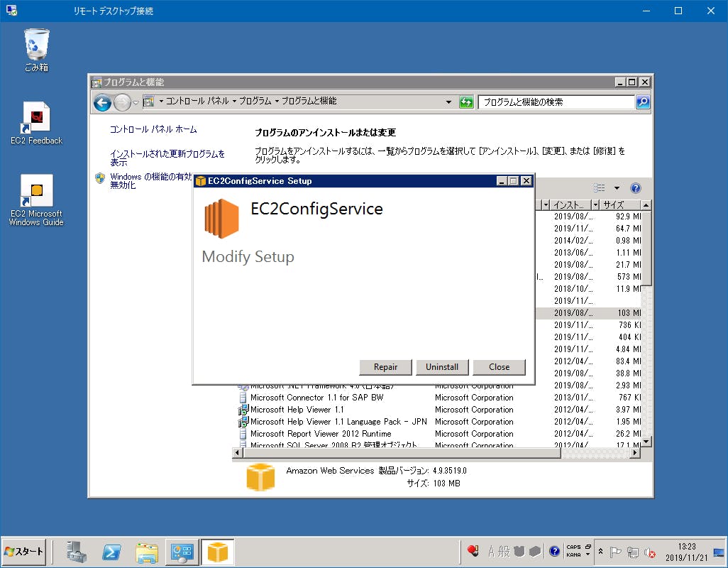Click the Microsoft Help Viewer 1.1 program icon
The image size is (728, 568).
[x=243, y=410]
